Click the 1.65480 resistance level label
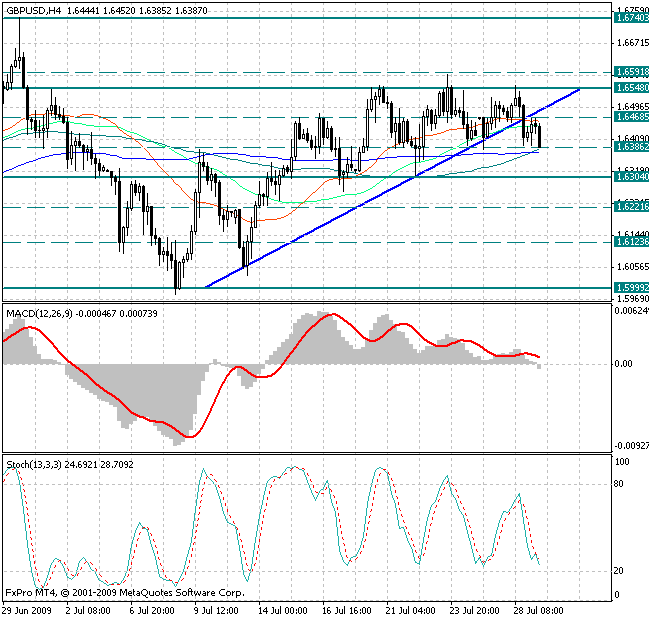The width and height of the screenshot is (649, 618). [x=631, y=88]
